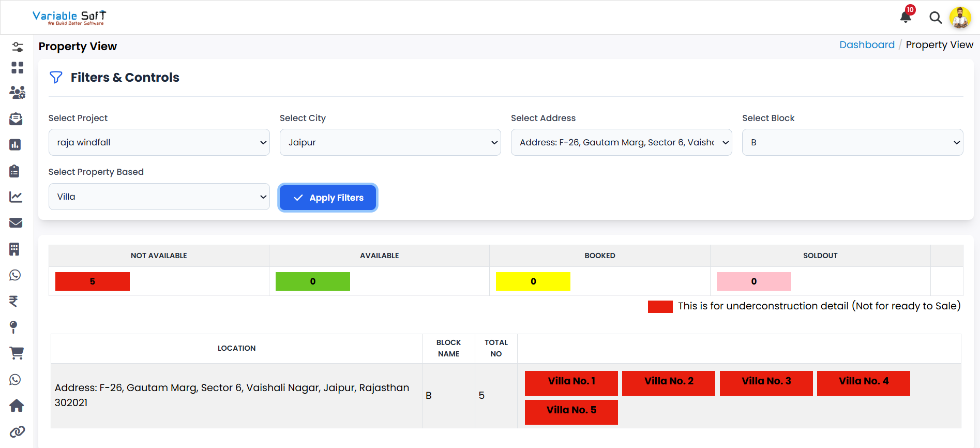This screenshot has height=448, width=980.
Task: Open the open-envelope sidebar icon
Action: coord(16,119)
